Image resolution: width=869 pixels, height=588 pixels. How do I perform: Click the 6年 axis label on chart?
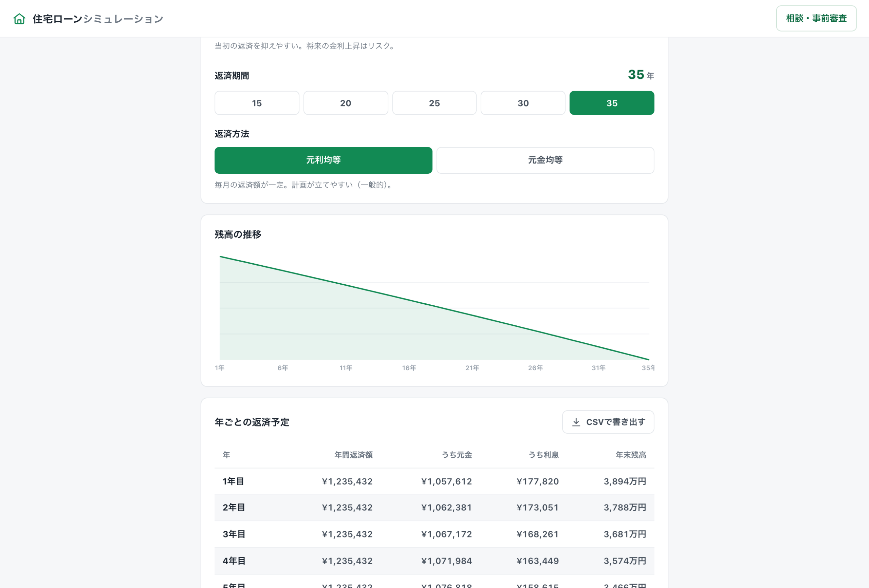[x=283, y=368]
